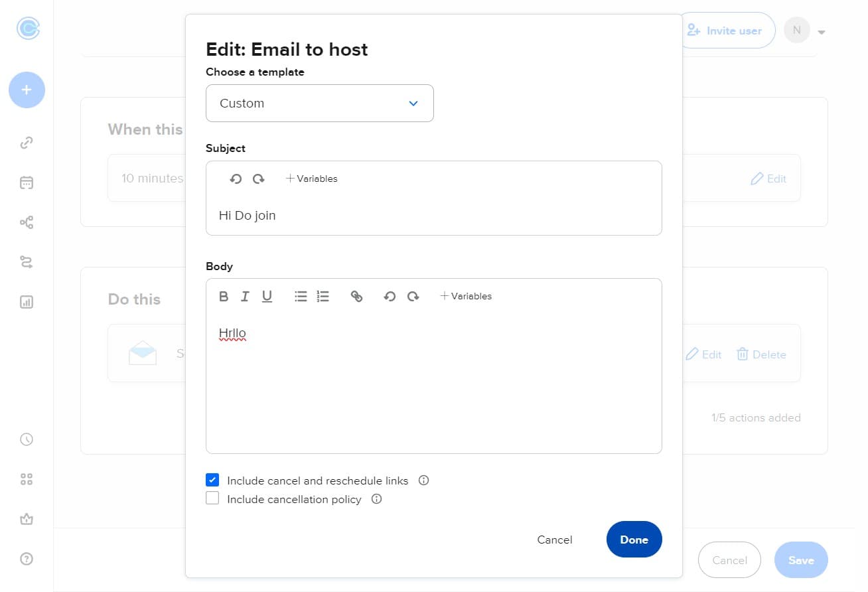Show info about cancel and reschedule links
868x592 pixels.
[x=424, y=481]
